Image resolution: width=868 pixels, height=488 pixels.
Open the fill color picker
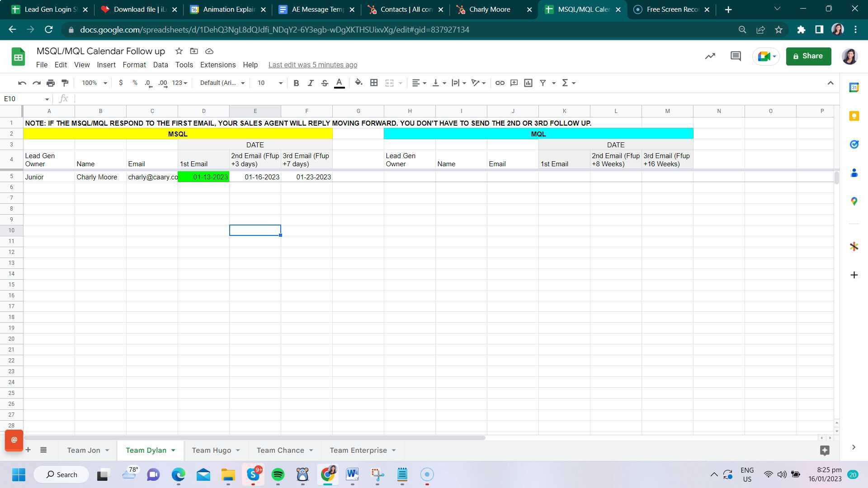tap(359, 83)
